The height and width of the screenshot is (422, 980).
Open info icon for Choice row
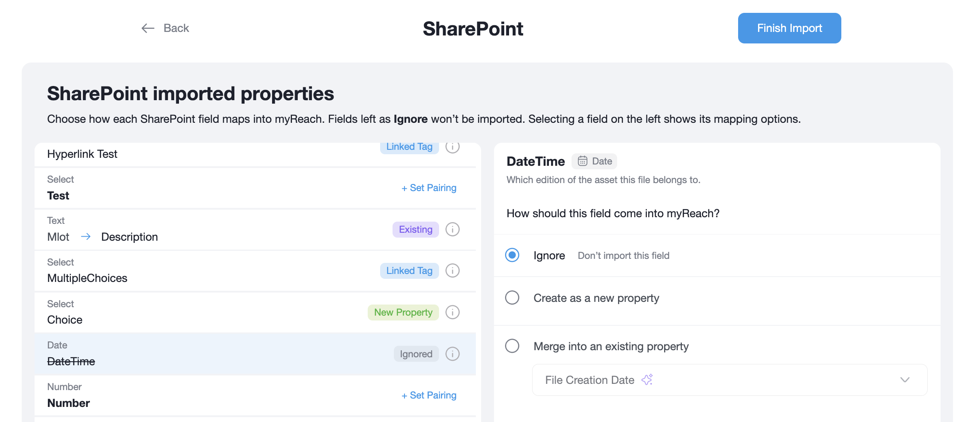click(x=452, y=313)
